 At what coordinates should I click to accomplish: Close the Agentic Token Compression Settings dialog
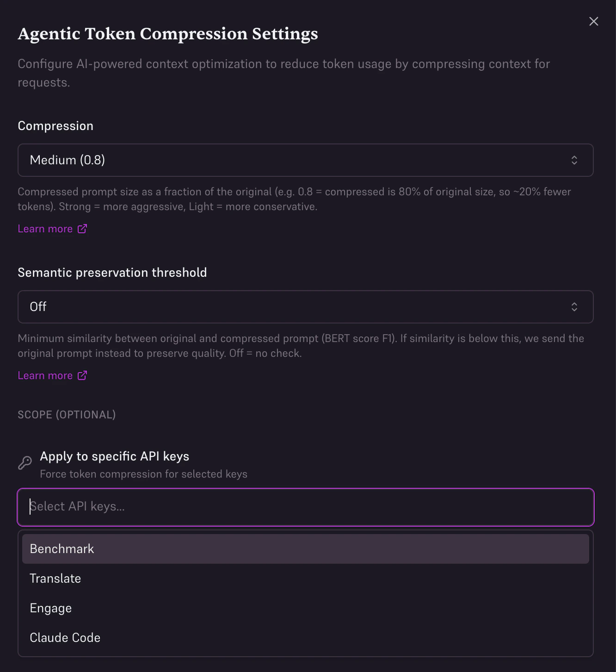point(594,21)
